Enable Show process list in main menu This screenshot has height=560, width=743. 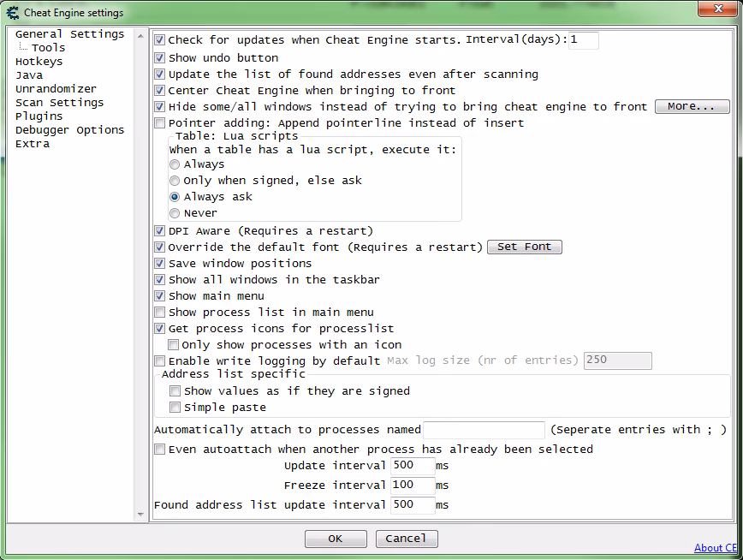tap(160, 313)
